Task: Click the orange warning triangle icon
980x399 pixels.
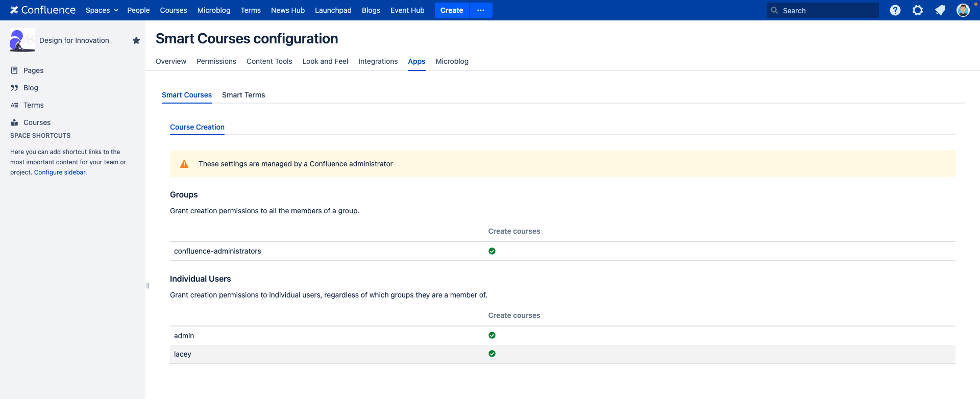Action: 184,164
